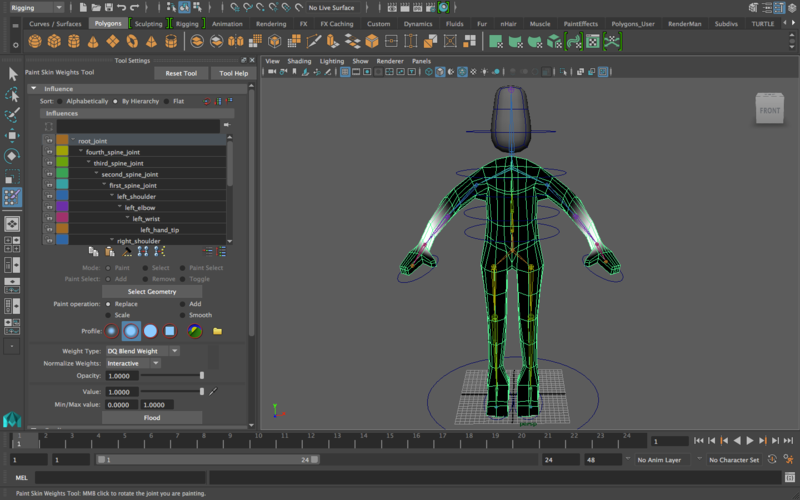Click the Redo arrow icon
The height and width of the screenshot is (500, 800).
tap(135, 7)
